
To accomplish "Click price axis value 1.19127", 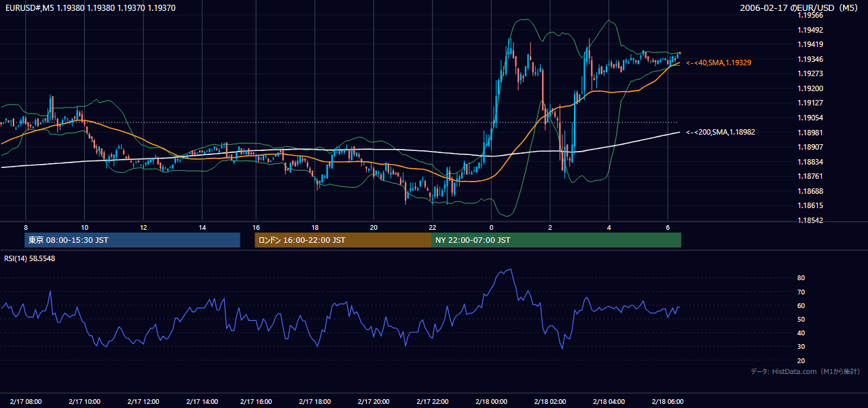I will pyautogui.click(x=810, y=103).
